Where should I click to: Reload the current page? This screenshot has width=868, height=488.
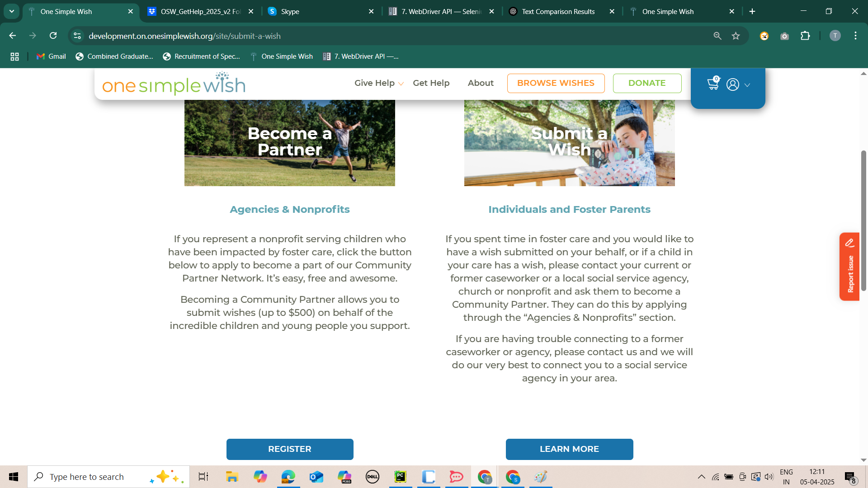click(x=53, y=36)
